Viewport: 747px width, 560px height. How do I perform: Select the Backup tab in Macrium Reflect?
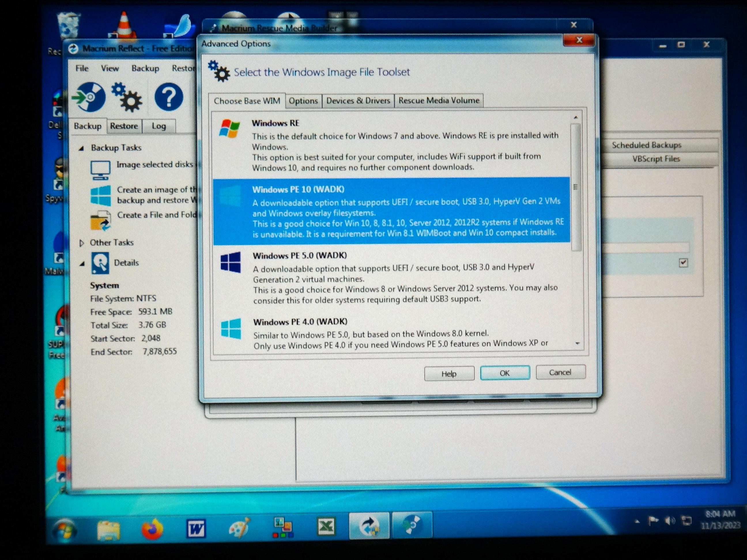[x=87, y=126]
